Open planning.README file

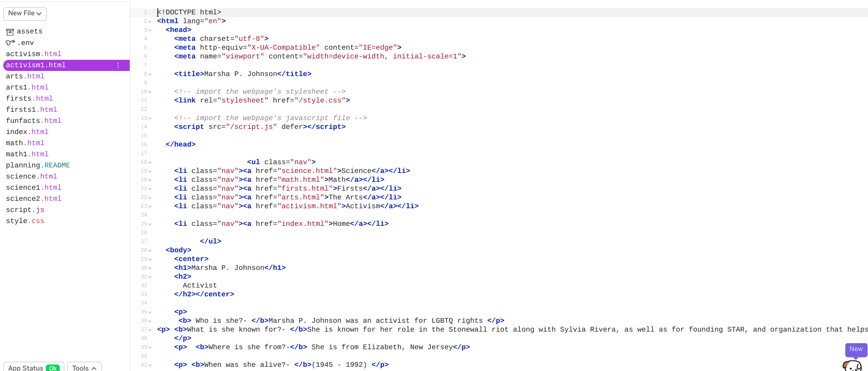pyautogui.click(x=38, y=165)
